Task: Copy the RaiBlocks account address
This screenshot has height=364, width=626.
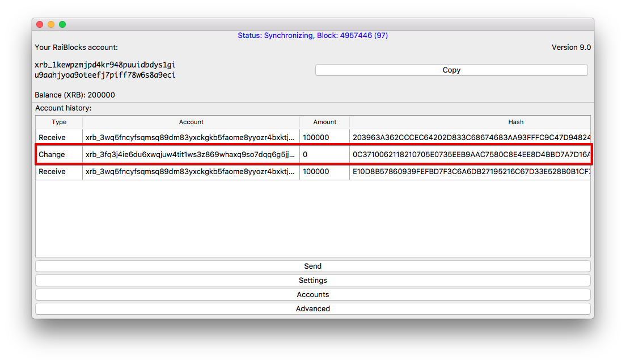Action: pyautogui.click(x=451, y=70)
